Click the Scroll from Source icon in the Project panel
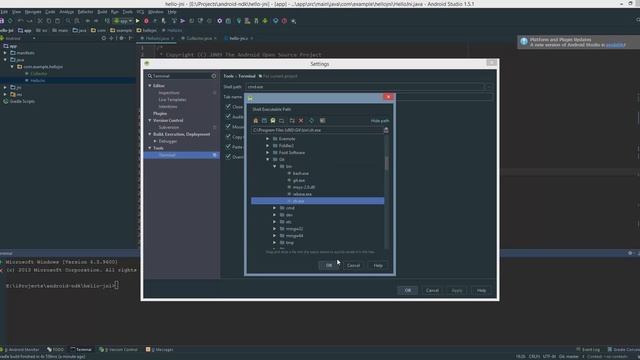 [104, 38]
